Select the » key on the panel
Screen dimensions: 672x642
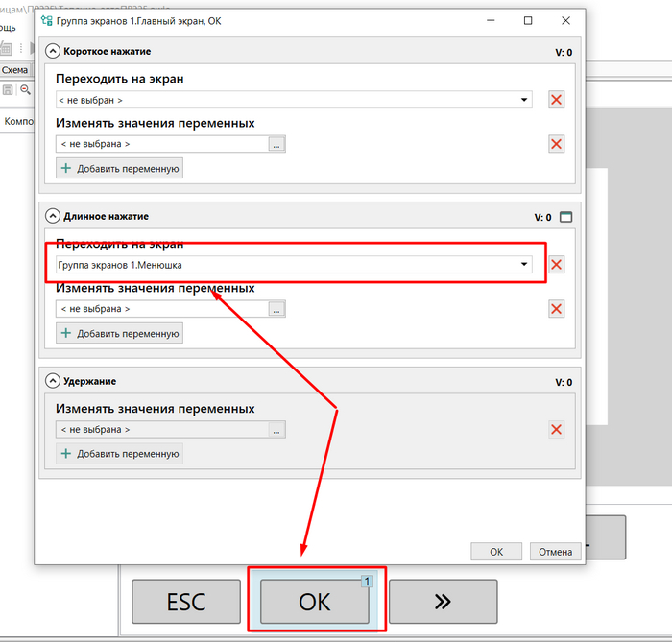444,602
